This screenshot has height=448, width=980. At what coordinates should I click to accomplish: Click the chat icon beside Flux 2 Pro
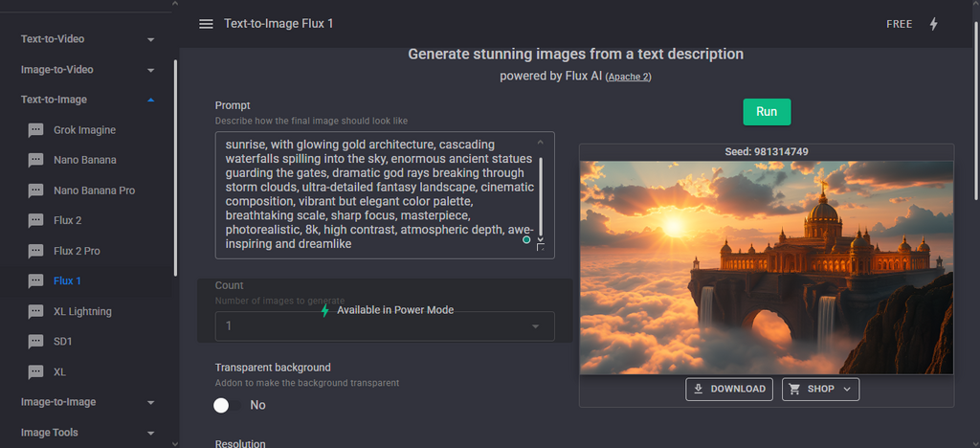click(x=36, y=251)
